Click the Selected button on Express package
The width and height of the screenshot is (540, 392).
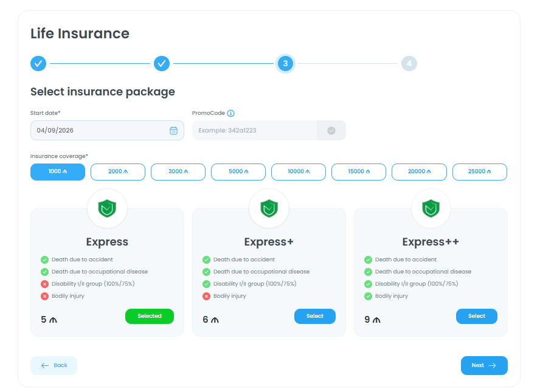click(x=150, y=316)
